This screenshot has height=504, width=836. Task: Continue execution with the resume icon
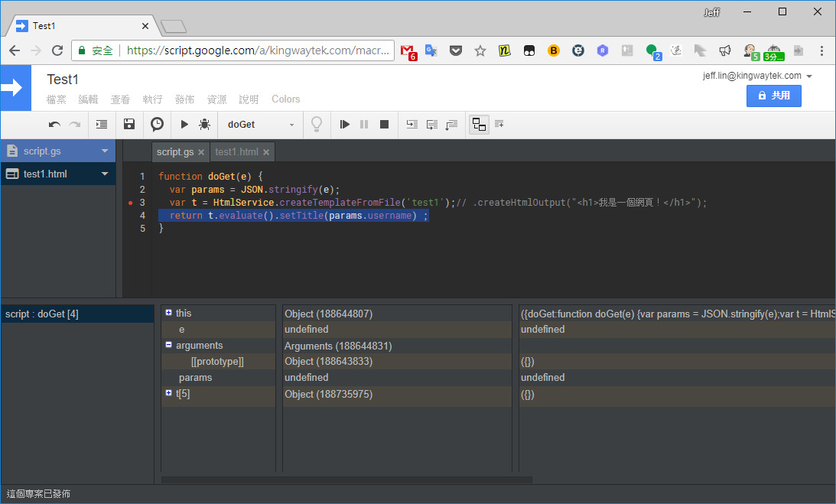coord(344,124)
